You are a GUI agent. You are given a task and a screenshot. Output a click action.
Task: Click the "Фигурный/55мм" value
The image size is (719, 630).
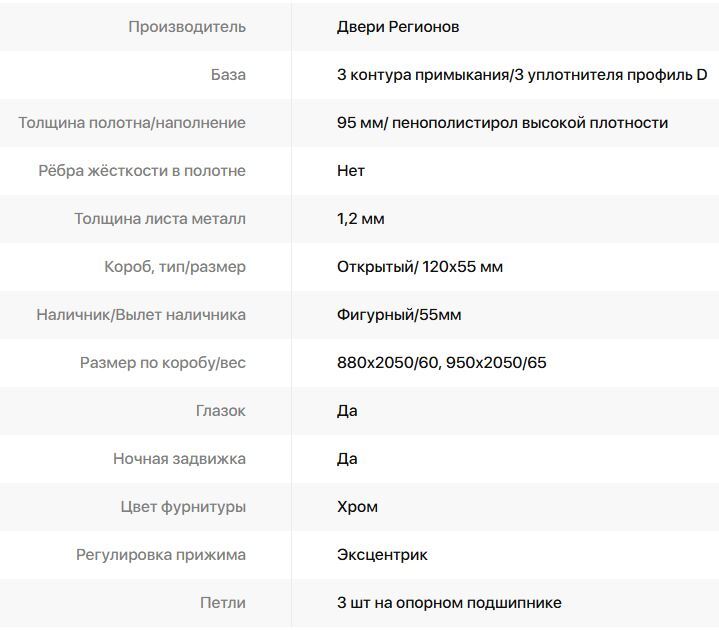(399, 315)
